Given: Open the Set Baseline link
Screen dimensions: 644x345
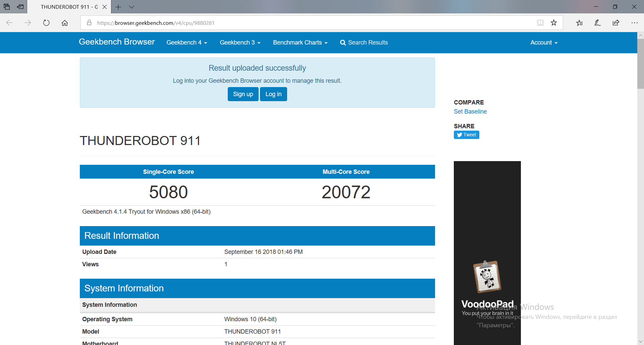Looking at the screenshot, I should [470, 112].
